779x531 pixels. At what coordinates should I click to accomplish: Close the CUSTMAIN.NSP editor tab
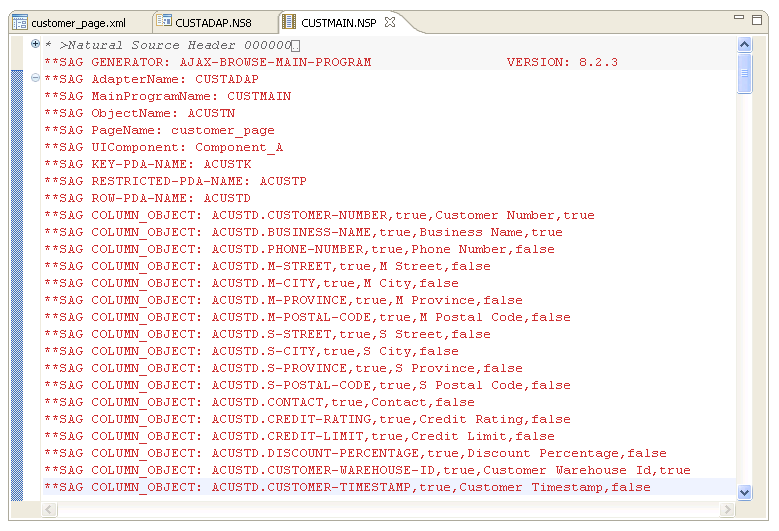click(x=390, y=22)
